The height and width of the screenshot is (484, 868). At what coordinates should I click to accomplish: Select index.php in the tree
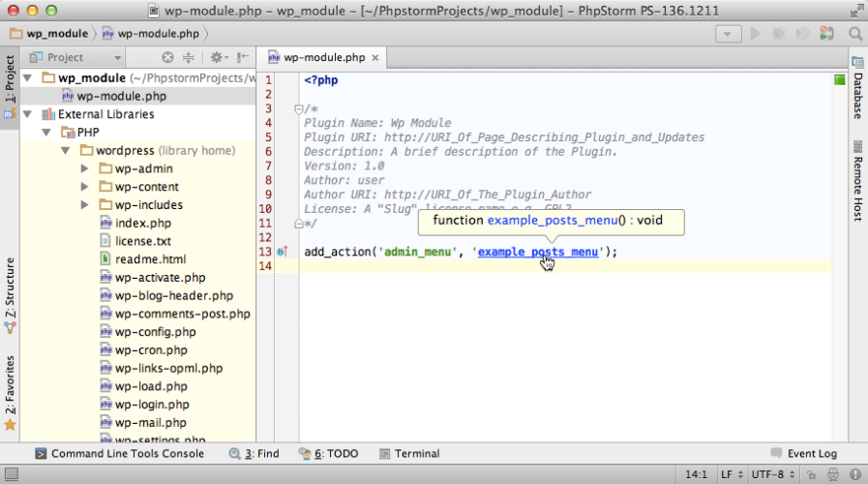coord(135,224)
